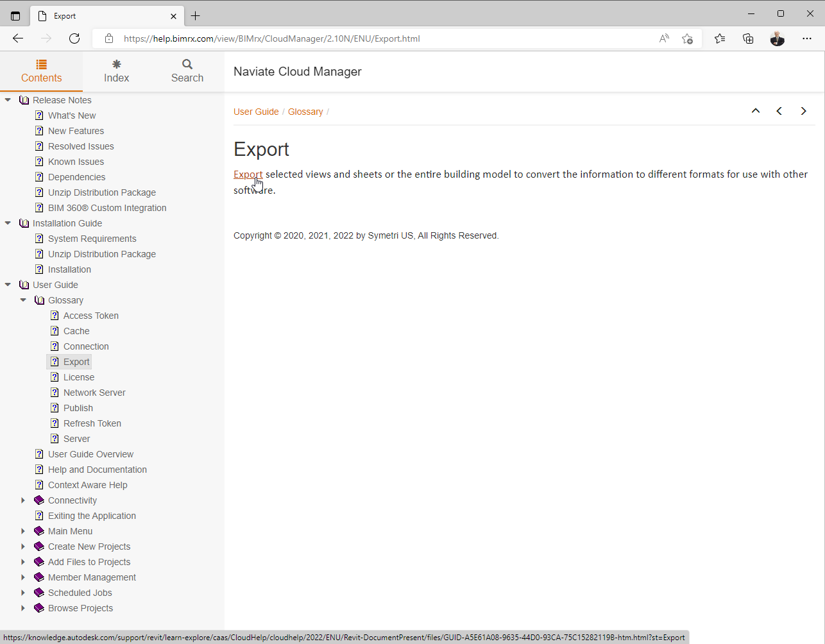Viewport: 825px width, 644px height.
Task: Collapse the User Guide section
Action: coord(8,285)
